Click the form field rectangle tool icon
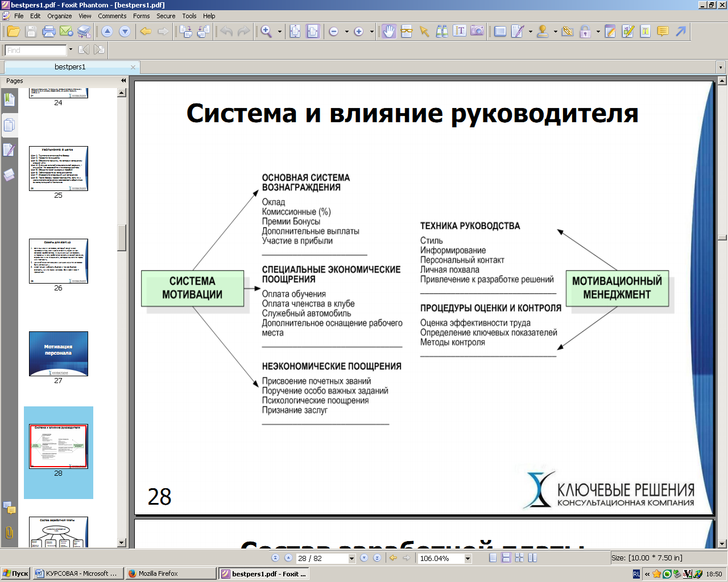Viewport: 728px width, 582px height. click(x=500, y=32)
